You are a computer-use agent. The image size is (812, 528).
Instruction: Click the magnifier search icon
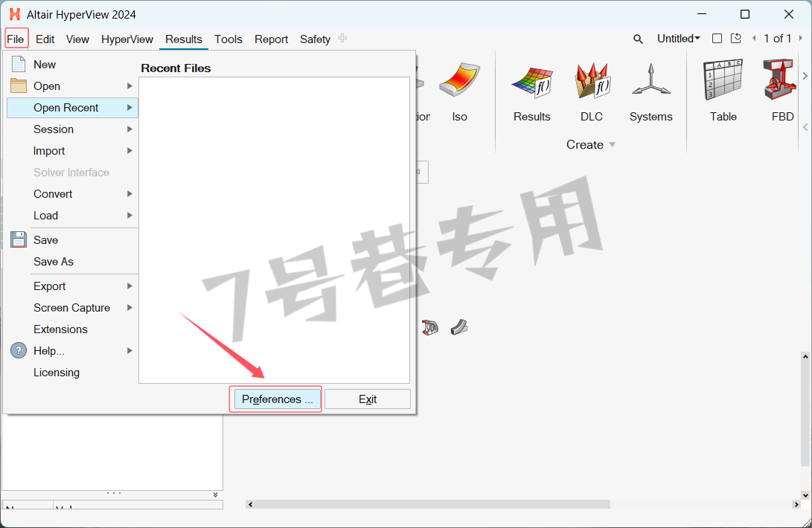[638, 39]
